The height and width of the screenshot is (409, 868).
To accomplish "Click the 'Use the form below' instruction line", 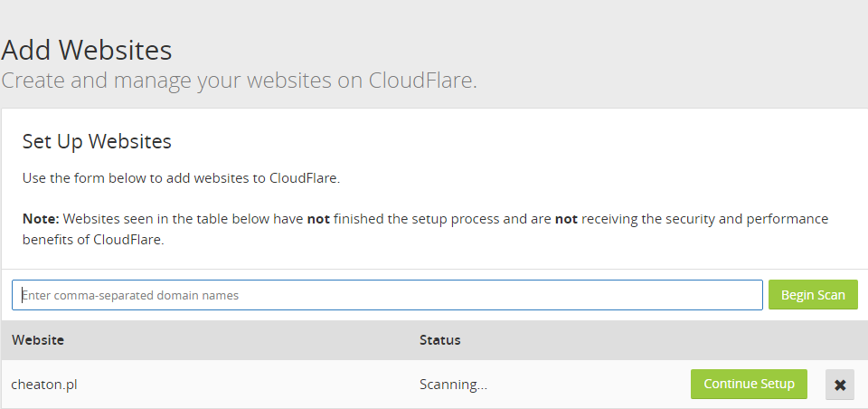I will pyautogui.click(x=181, y=177).
